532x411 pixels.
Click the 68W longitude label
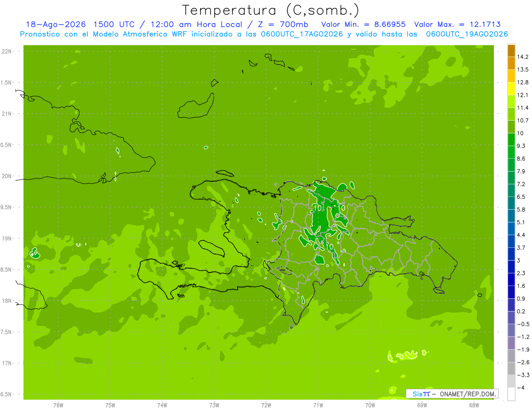pos(474,405)
